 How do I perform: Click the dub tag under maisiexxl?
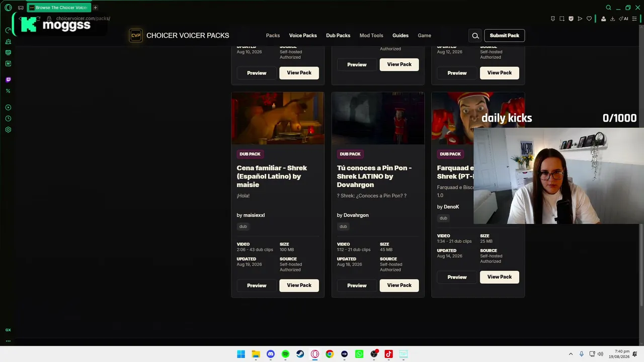coord(243,227)
